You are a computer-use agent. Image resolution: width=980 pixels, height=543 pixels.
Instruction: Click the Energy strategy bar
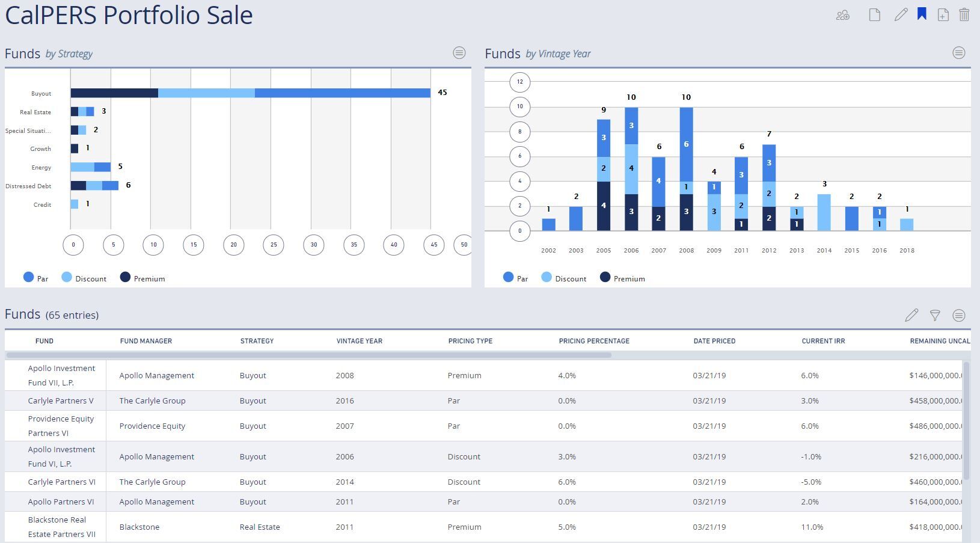[x=91, y=167]
